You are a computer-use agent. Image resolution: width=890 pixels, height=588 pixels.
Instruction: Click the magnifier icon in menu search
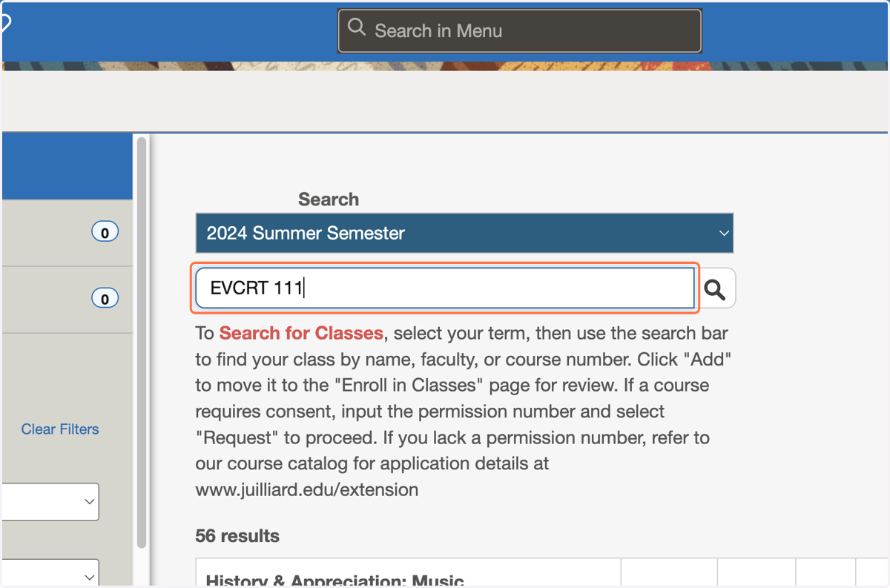coord(357,29)
